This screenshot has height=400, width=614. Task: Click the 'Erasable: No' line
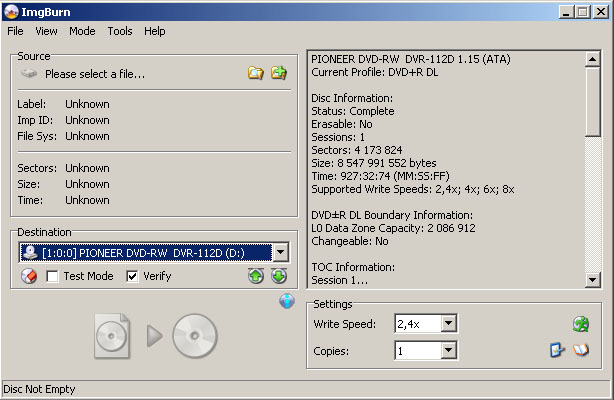pyautogui.click(x=342, y=124)
